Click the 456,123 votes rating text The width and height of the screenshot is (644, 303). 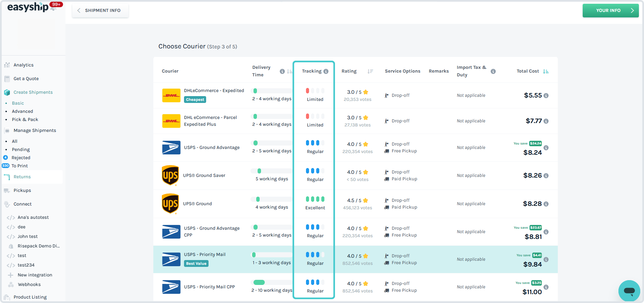[x=357, y=208]
